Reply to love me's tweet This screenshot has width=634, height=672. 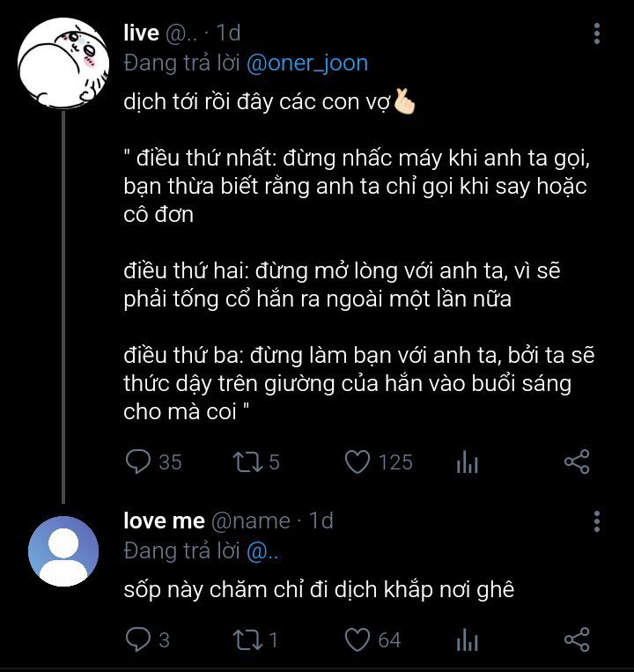click(x=138, y=639)
